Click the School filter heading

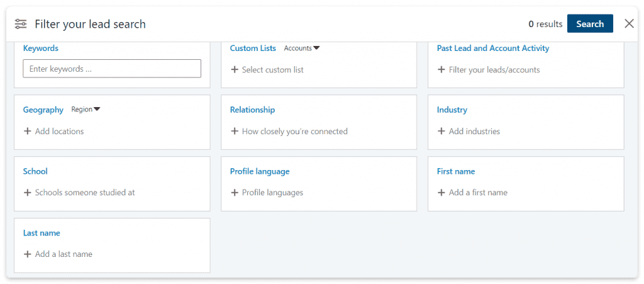pyautogui.click(x=35, y=171)
